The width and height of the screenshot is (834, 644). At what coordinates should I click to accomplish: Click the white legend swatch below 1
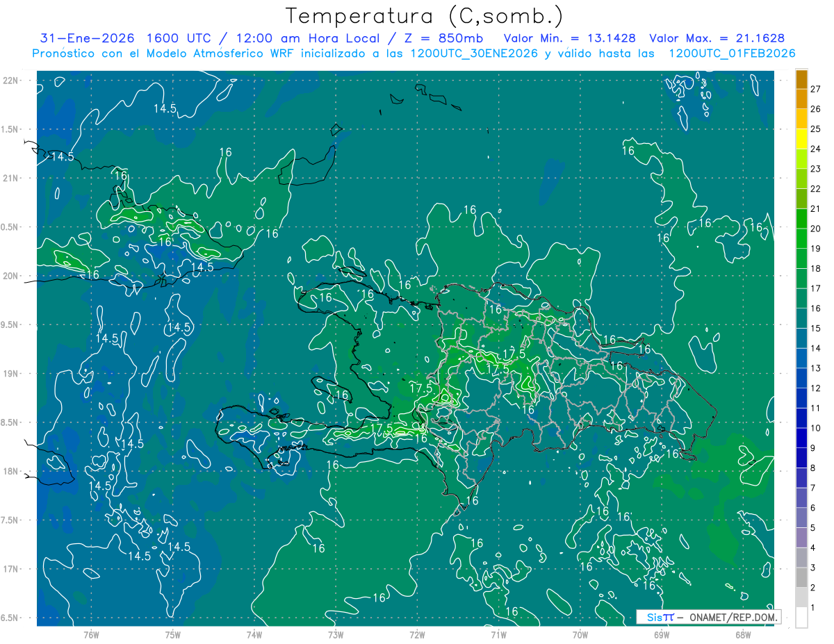tap(801, 618)
